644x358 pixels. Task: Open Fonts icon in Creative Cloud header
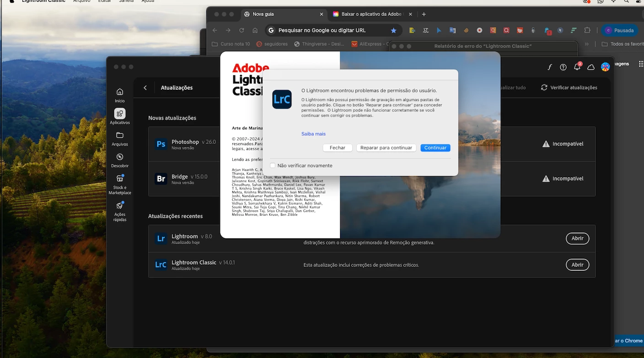tap(550, 67)
